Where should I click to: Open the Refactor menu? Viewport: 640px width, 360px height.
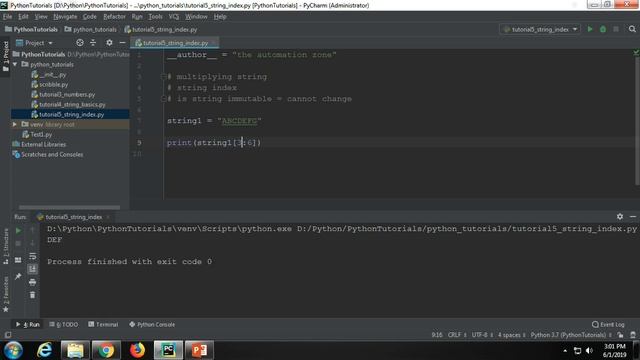point(114,17)
